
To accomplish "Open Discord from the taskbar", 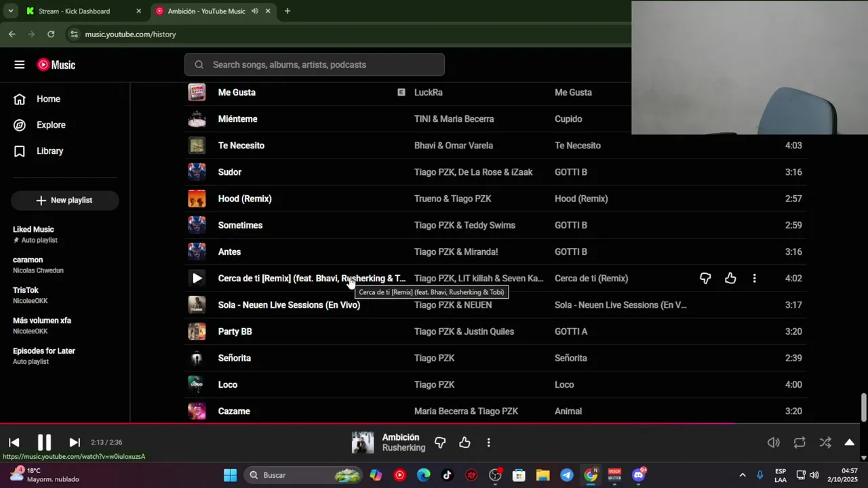I will [639, 475].
